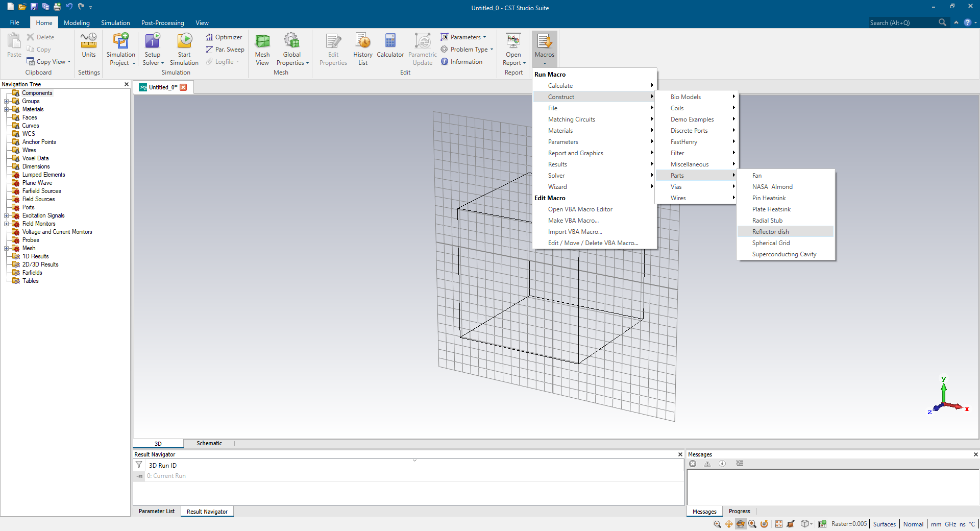Activate the Pan view icon in status bar
Screen dimensions: 980x531
(729, 524)
